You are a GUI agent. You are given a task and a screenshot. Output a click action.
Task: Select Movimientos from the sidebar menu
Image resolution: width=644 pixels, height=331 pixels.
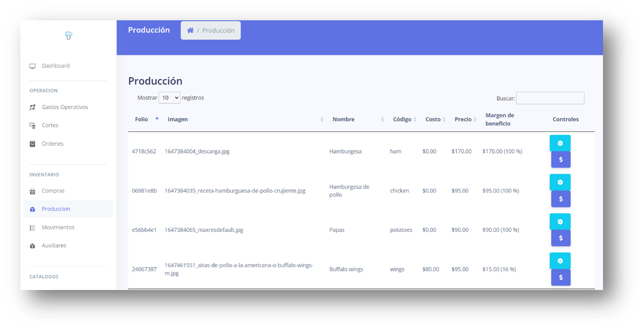(x=58, y=227)
